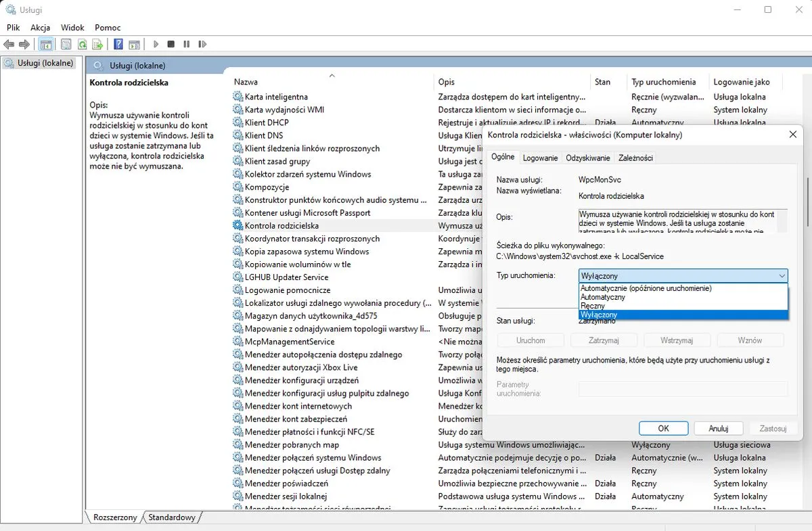Switch to the Zależności tab

click(635, 158)
